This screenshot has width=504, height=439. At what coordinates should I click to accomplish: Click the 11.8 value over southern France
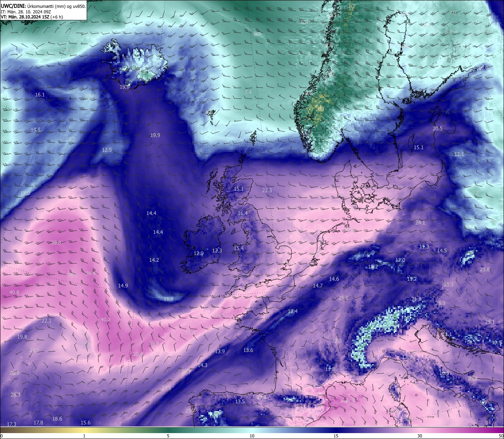pyautogui.click(x=330, y=369)
